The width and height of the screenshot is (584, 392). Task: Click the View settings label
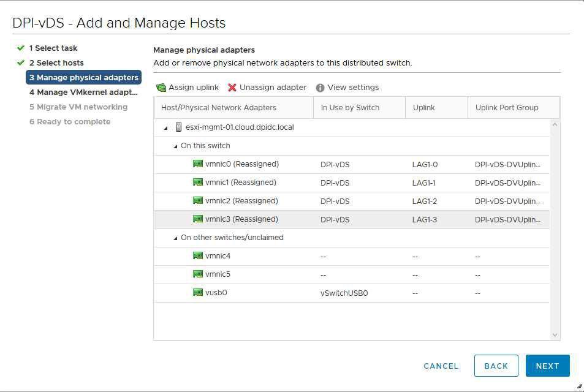353,87
